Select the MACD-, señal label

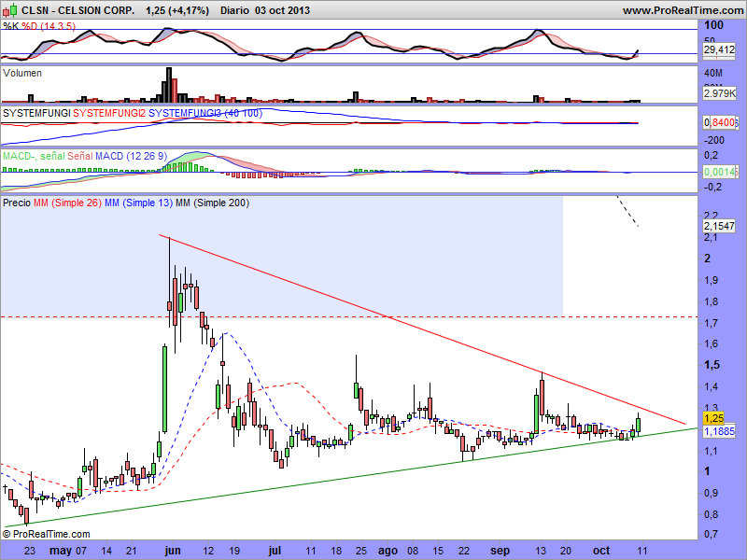(34, 156)
